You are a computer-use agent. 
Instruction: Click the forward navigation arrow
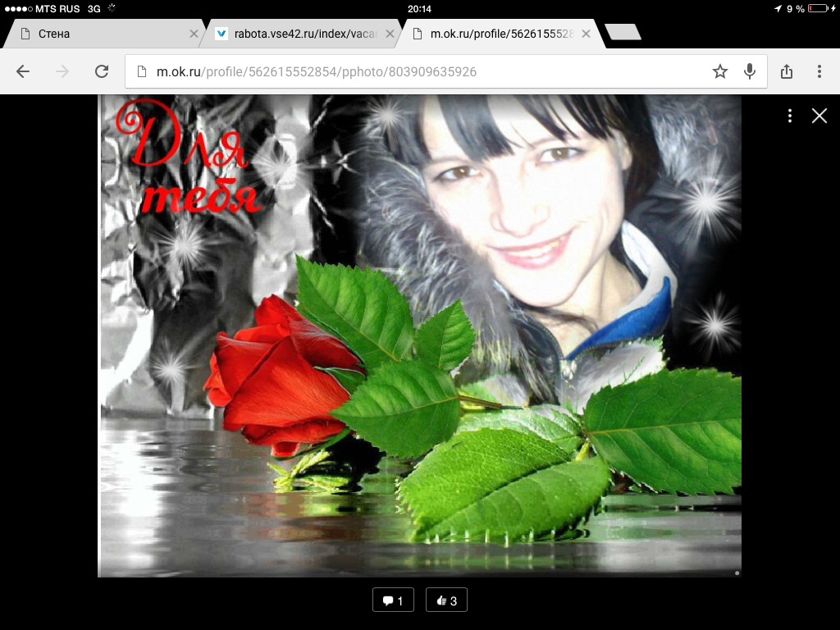[62, 72]
